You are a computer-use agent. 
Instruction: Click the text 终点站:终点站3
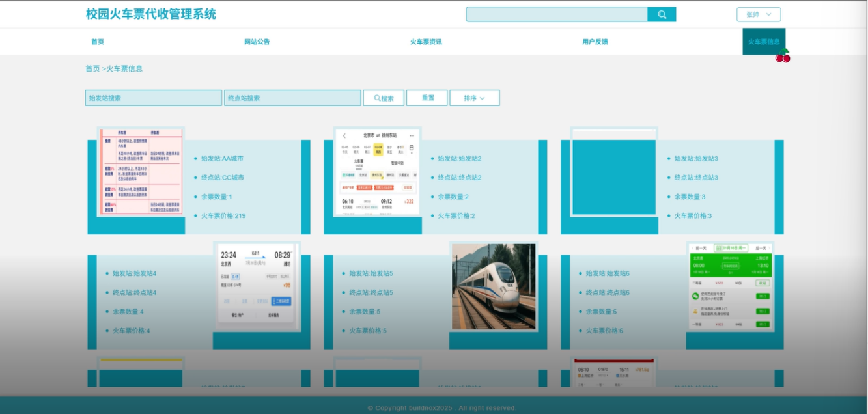(x=696, y=178)
